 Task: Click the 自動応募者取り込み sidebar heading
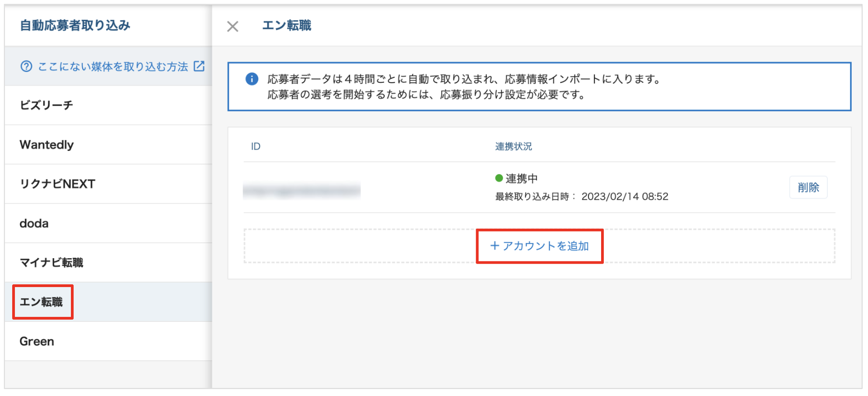75,25
